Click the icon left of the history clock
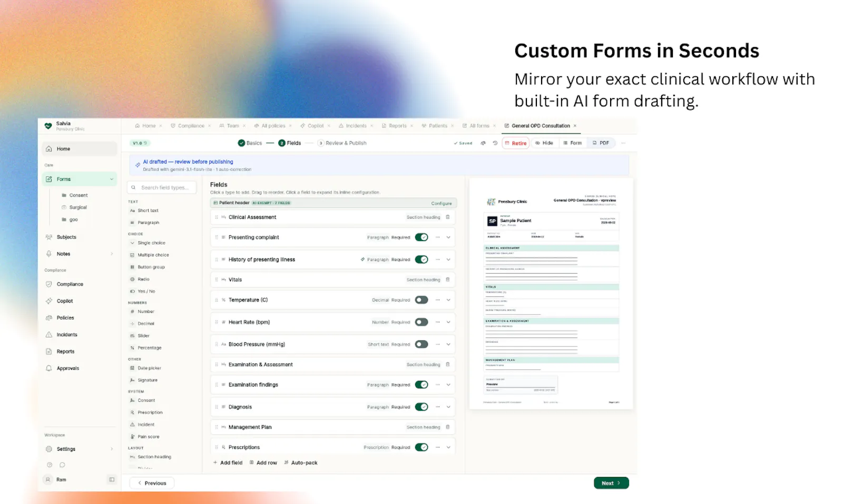This screenshot has height=504, width=843. click(483, 143)
